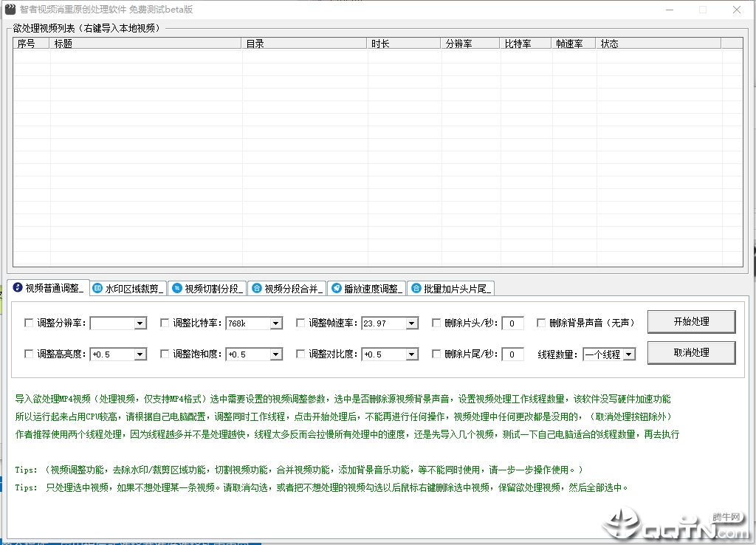
Task: Switch to the 视频分段合并 tab
Action: click(287, 289)
